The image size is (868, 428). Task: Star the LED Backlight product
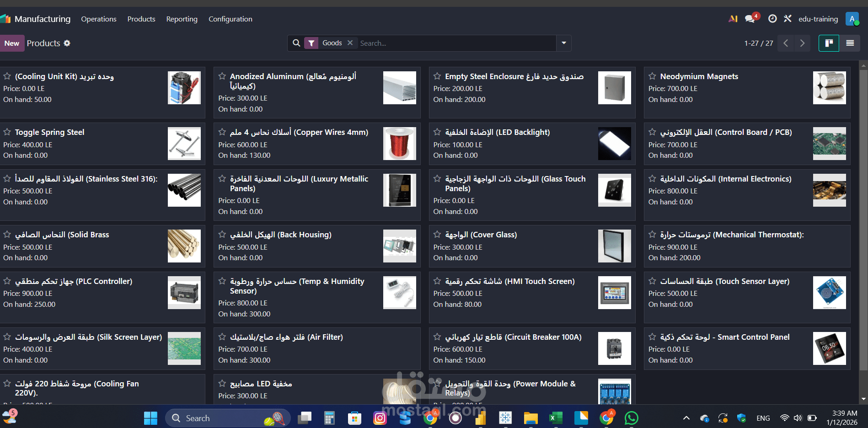(x=437, y=132)
